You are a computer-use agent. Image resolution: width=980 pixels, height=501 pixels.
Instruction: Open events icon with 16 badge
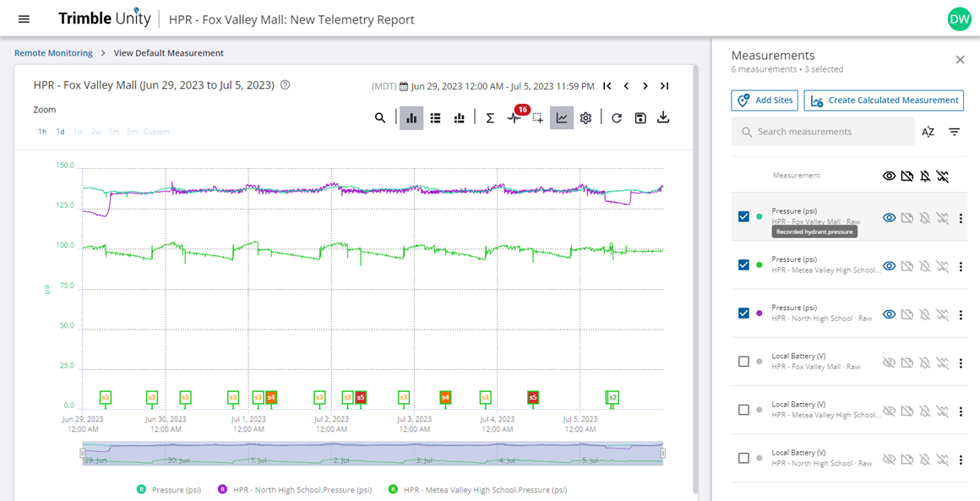point(514,118)
